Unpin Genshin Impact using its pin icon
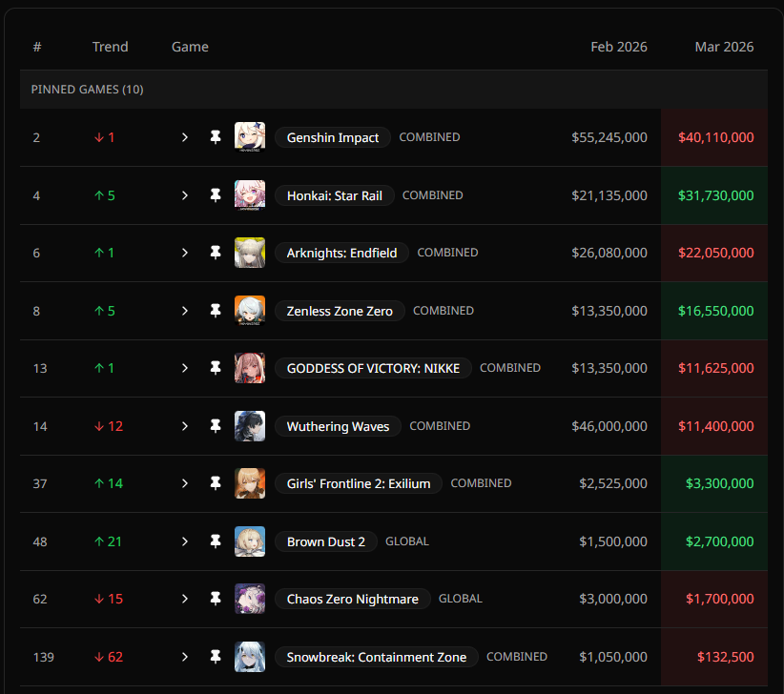The width and height of the screenshot is (784, 694). click(x=216, y=137)
